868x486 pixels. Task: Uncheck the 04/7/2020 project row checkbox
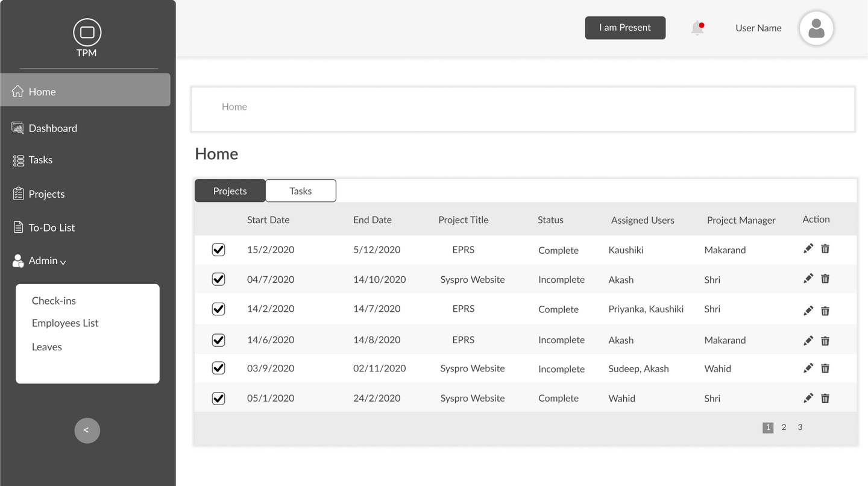[x=218, y=279]
